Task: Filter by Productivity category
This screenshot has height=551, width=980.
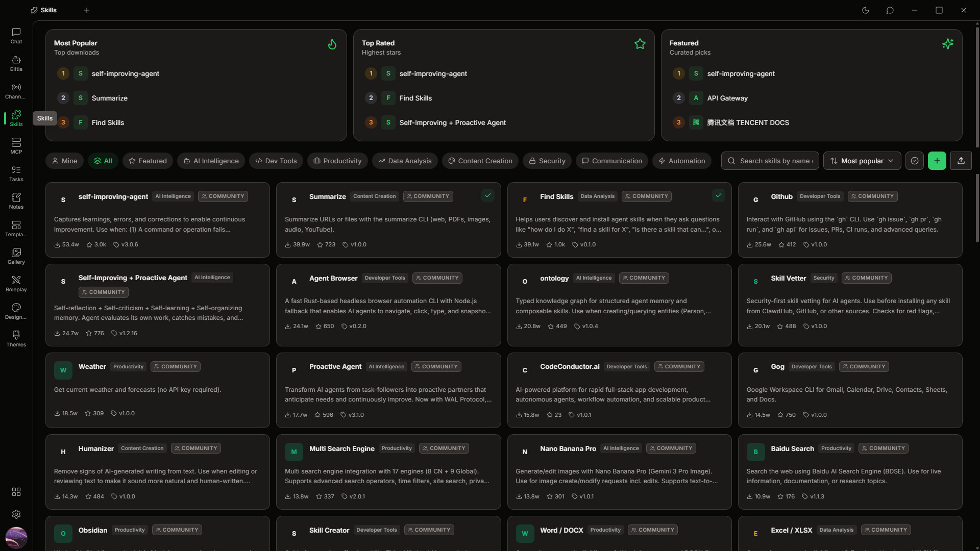Action: tap(337, 161)
